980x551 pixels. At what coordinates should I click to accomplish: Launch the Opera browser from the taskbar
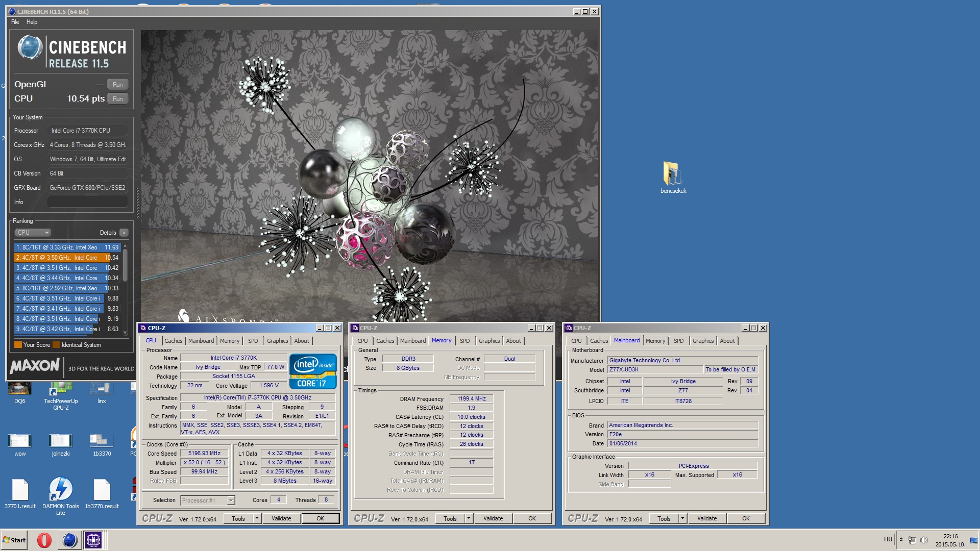(44, 540)
